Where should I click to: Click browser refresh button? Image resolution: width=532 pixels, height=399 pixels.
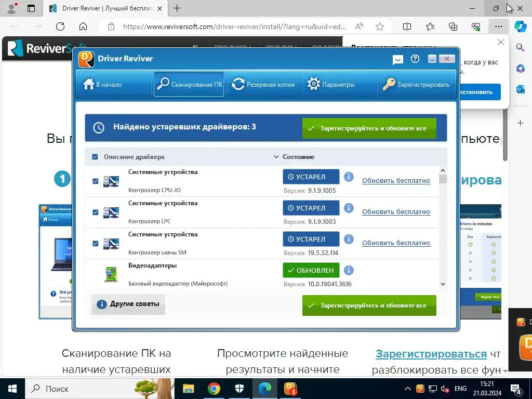tap(60, 26)
